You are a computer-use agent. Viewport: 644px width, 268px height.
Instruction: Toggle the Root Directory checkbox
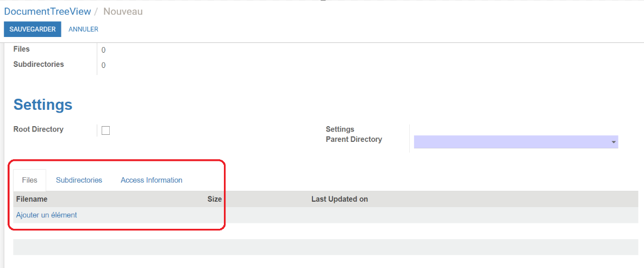tap(105, 130)
